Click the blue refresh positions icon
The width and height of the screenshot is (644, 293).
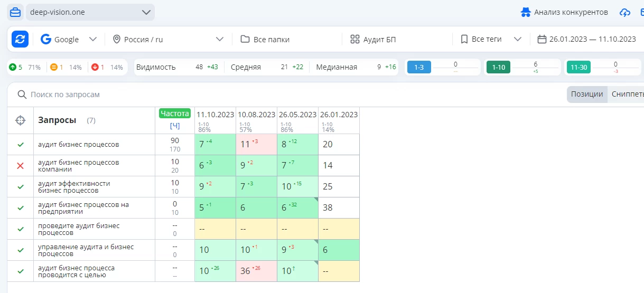(20, 39)
